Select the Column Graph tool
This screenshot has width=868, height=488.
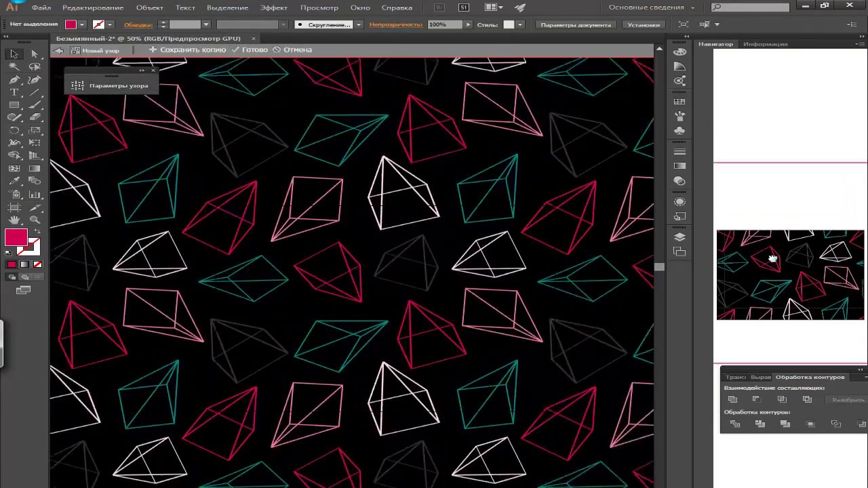(35, 194)
